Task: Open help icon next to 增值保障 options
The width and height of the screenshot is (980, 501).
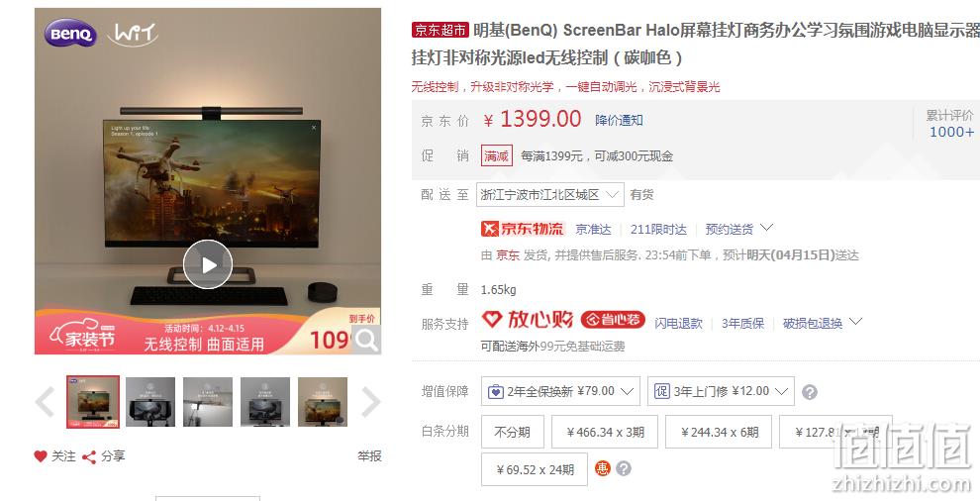Action: pos(810,392)
